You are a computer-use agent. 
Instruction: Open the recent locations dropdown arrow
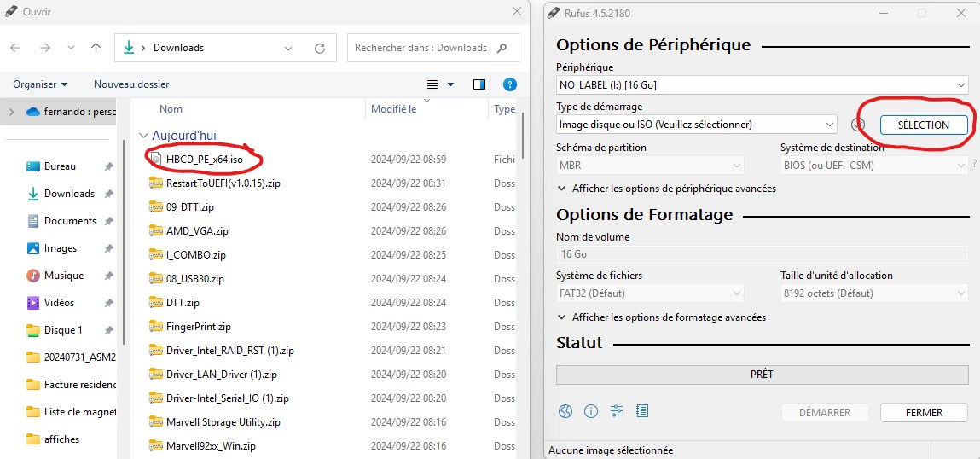pos(71,48)
